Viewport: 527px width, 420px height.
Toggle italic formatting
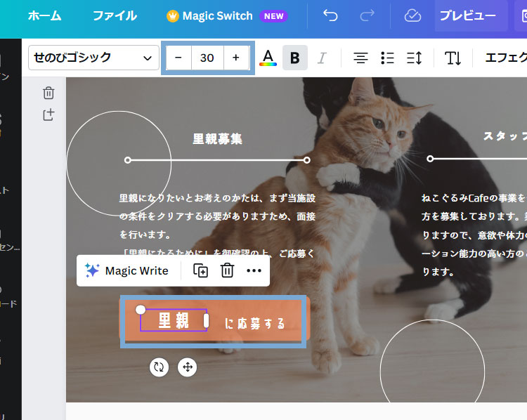322,58
